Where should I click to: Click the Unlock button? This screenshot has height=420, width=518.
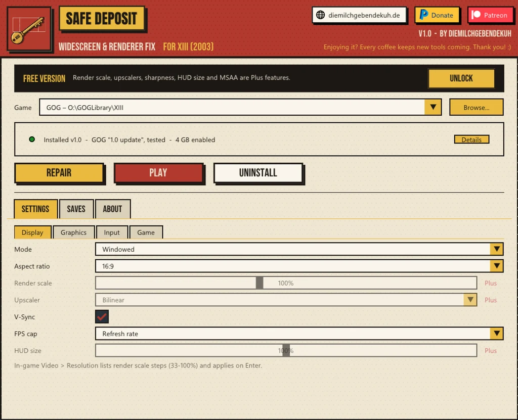(461, 78)
